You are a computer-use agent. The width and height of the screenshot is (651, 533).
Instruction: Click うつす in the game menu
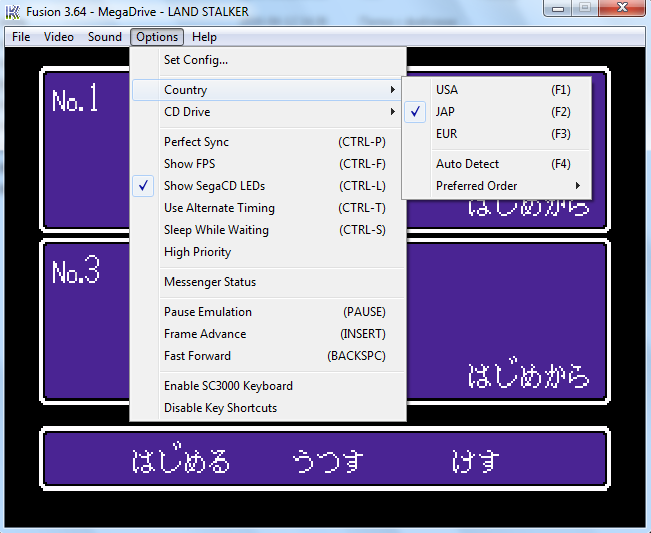pos(328,461)
